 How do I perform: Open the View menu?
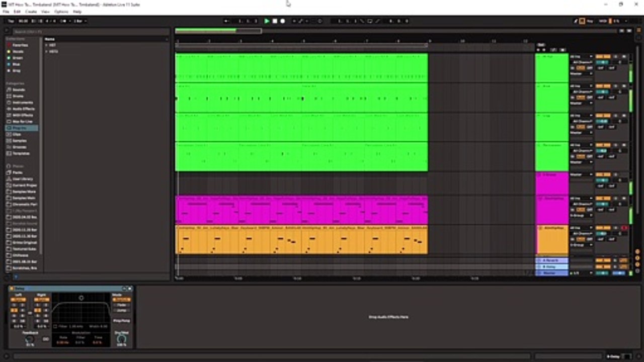pyautogui.click(x=45, y=11)
